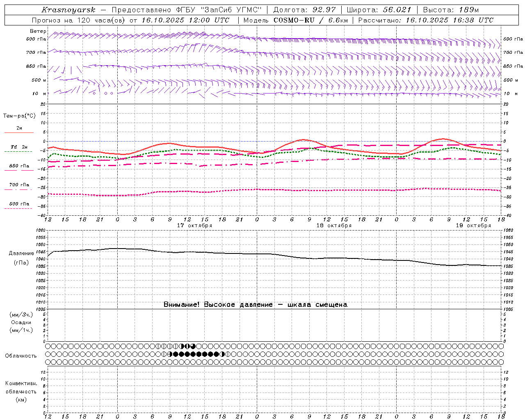This screenshot has height=420, width=525.
Task: Click the Долгота: 92.97 longitude value
Action: point(304,10)
